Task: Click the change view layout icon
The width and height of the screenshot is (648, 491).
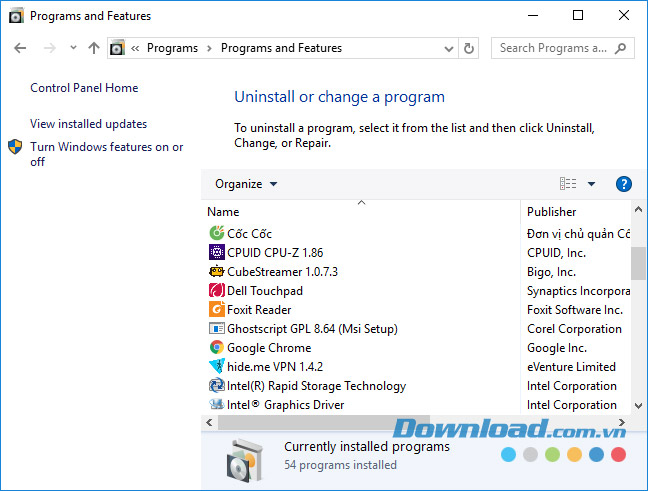Action: pyautogui.click(x=568, y=184)
